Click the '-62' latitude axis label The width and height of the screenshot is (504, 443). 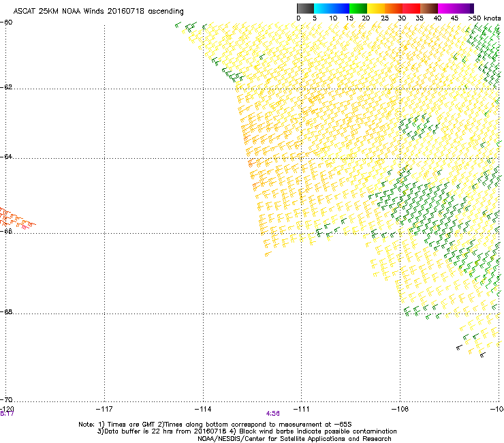point(6,87)
